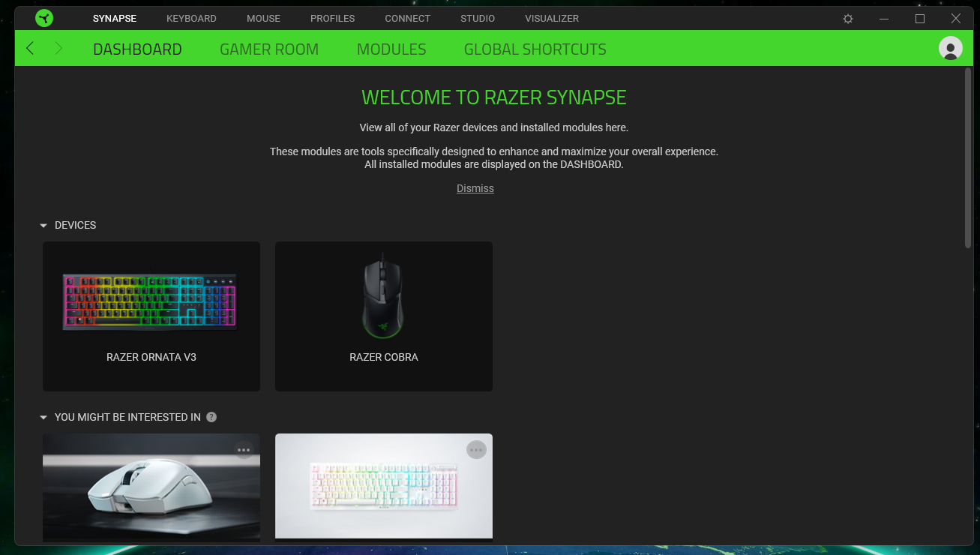Go back with the left arrow
The height and width of the screenshot is (555, 980).
[x=30, y=49]
